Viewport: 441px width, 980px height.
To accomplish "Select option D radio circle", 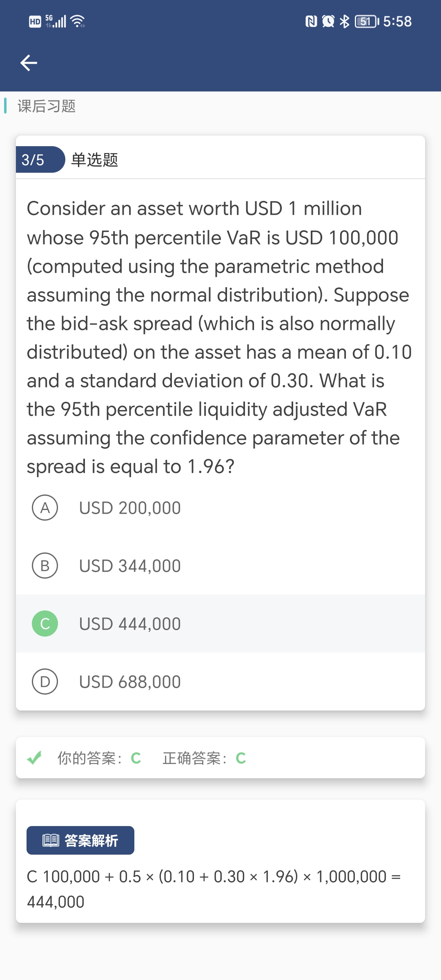I will point(45,682).
